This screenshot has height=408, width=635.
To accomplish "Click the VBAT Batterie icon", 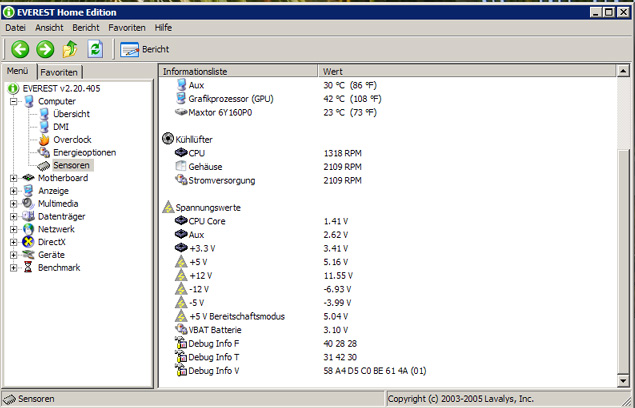I will 181,329.
